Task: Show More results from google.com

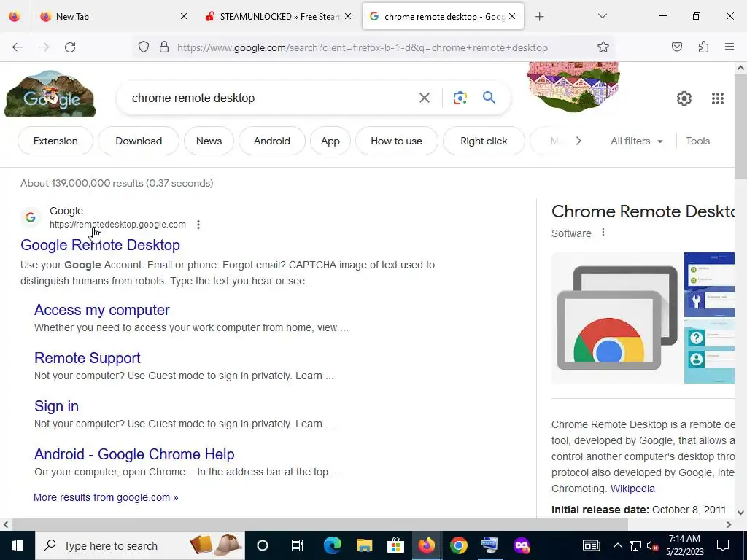Action: 106,497
